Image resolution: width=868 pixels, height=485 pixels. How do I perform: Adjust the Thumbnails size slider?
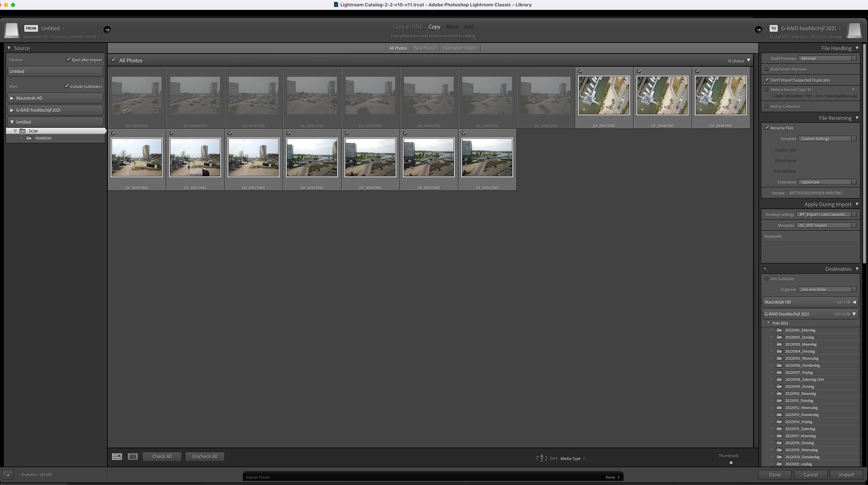click(x=731, y=462)
